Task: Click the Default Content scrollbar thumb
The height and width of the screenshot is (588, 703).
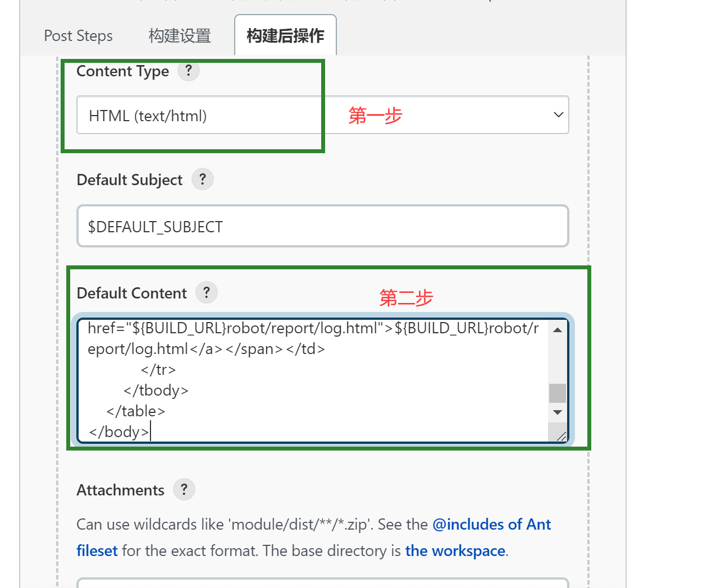Action: [558, 393]
